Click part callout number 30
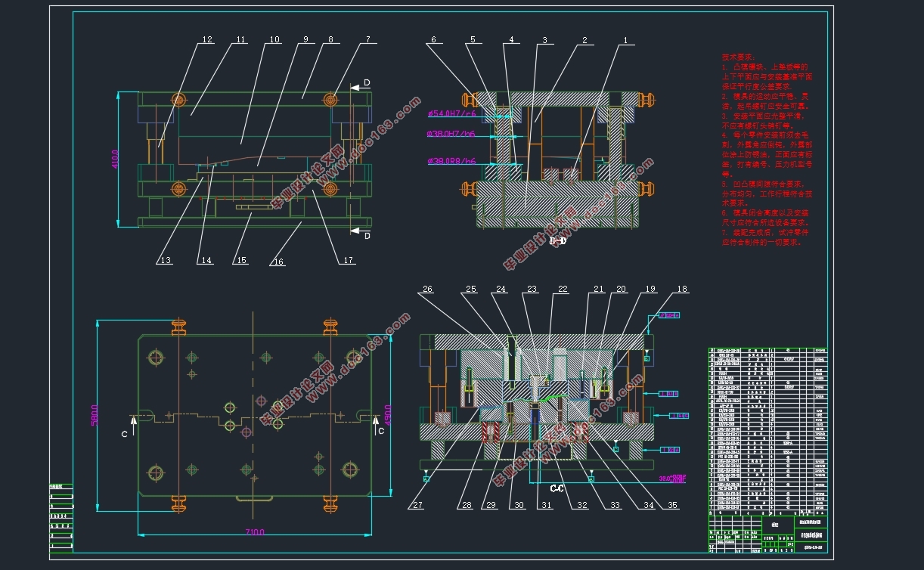Screen dimensions: 924x570 coord(519,506)
